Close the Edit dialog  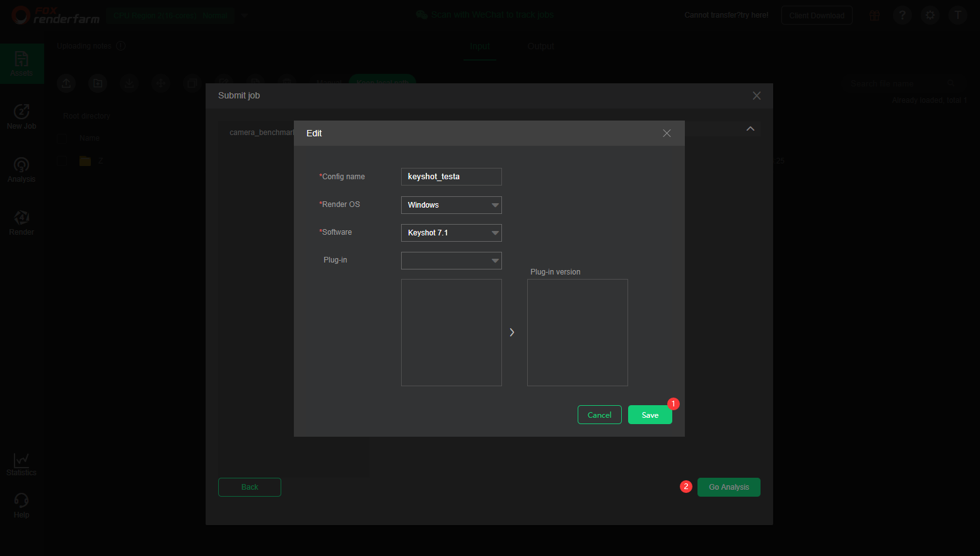point(667,133)
